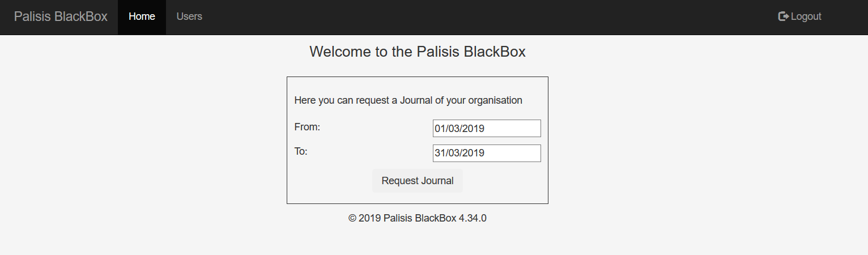Image resolution: width=868 pixels, height=255 pixels.
Task: Go to the Home tab
Action: coord(142,16)
